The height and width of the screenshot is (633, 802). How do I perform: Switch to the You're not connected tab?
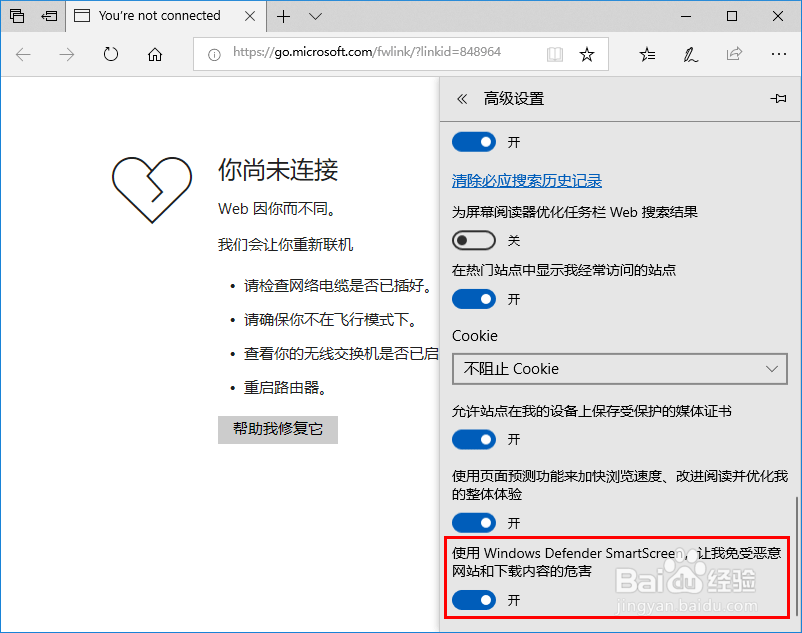160,16
